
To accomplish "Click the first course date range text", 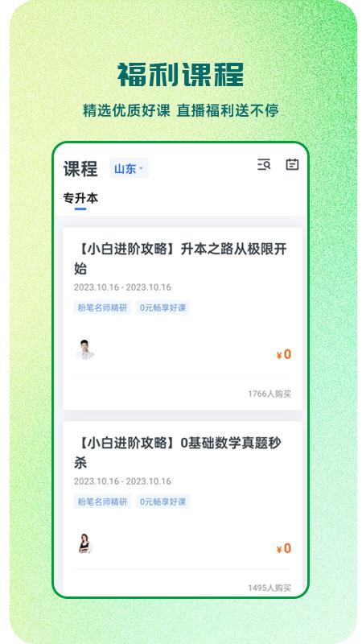I will [122, 287].
